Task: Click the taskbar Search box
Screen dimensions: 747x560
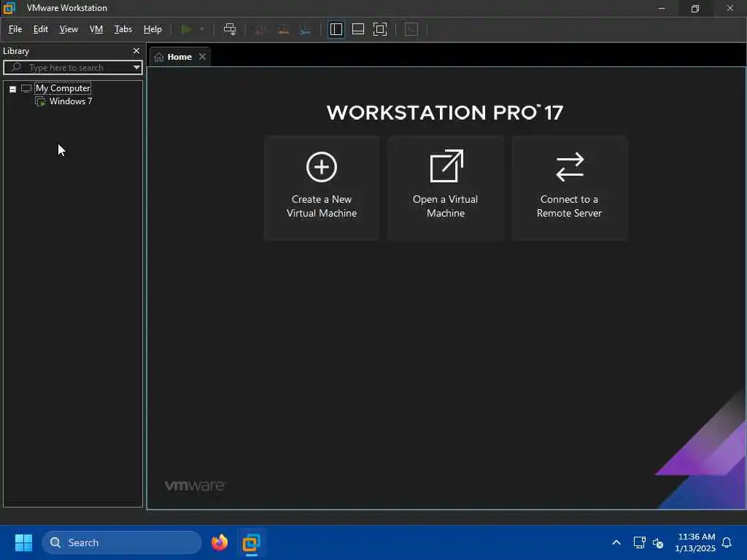Action: click(122, 542)
